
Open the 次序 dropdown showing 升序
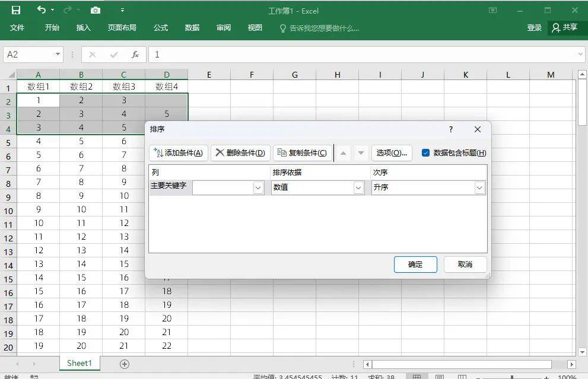pos(478,187)
